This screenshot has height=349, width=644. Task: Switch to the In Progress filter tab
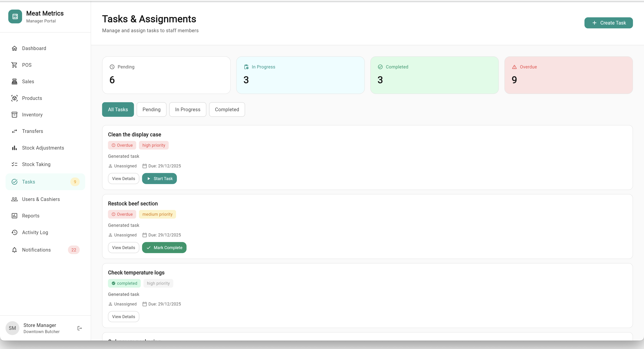[187, 109]
